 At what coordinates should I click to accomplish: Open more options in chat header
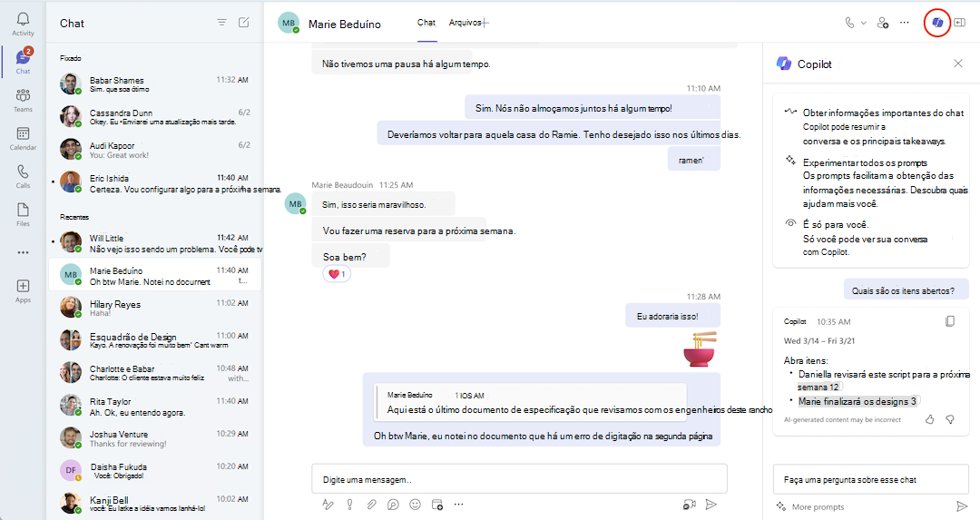[905, 23]
